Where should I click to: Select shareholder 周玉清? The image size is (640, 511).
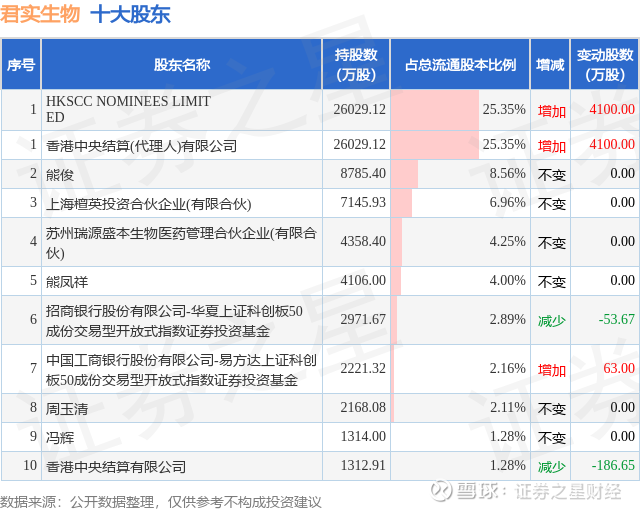pos(67,409)
